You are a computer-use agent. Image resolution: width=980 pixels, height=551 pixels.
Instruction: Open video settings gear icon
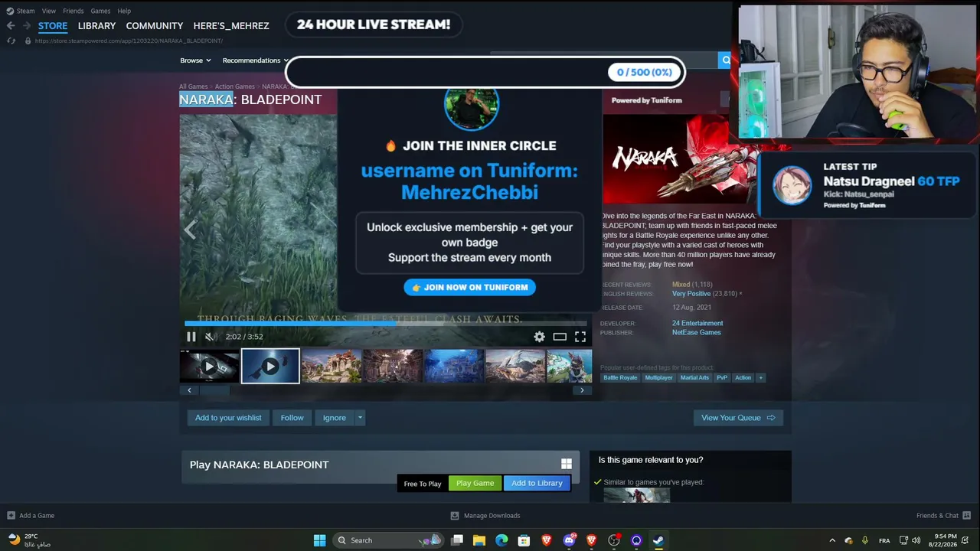540,337
